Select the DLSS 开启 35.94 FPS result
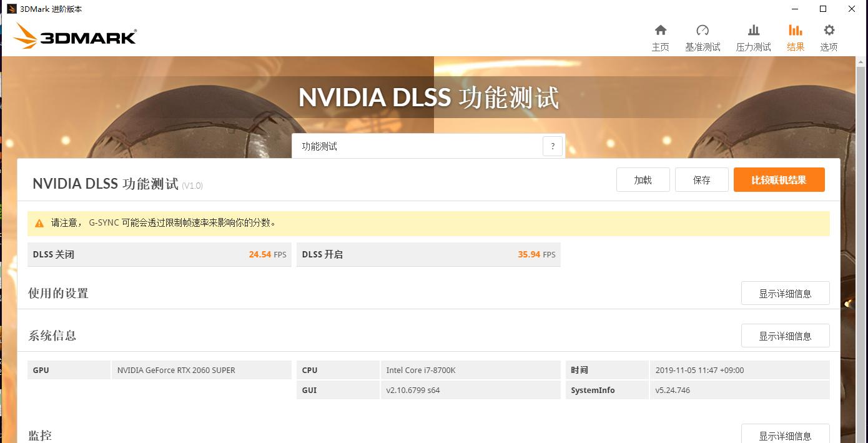This screenshot has height=443, width=868. [x=428, y=254]
